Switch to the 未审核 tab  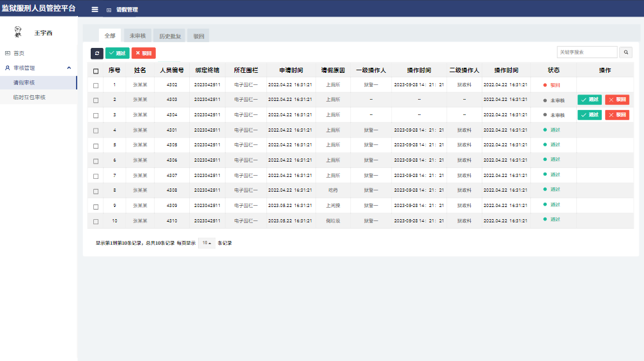click(137, 36)
